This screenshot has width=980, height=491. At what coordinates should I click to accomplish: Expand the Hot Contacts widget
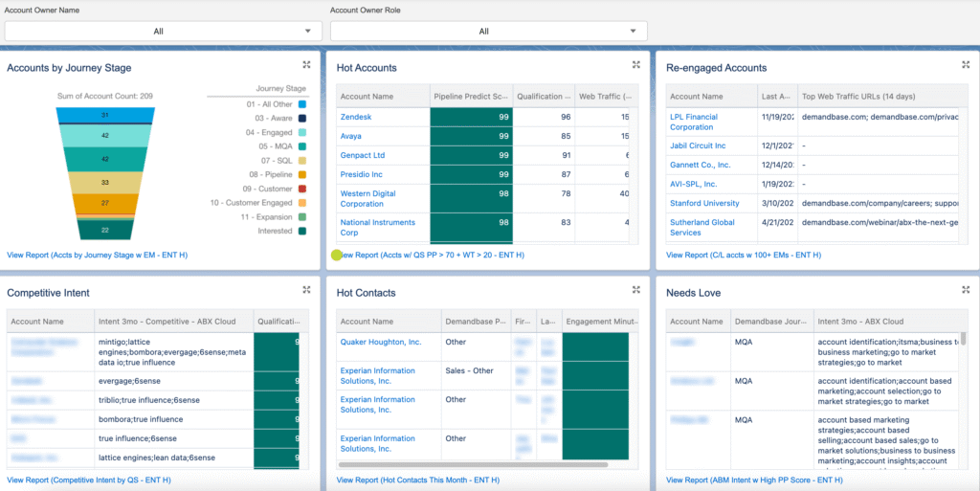point(635,290)
